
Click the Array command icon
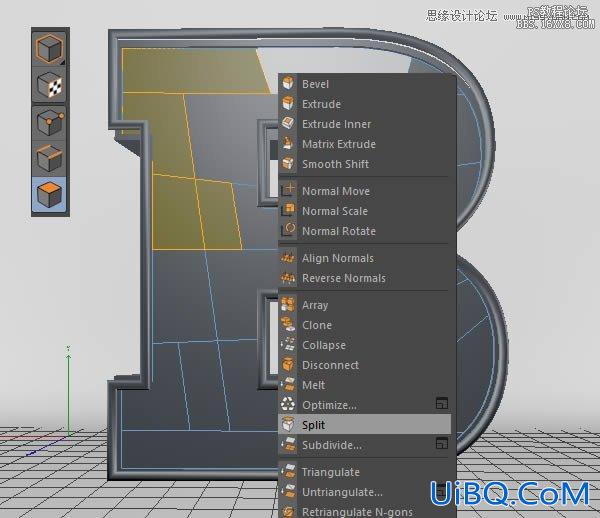(288, 305)
